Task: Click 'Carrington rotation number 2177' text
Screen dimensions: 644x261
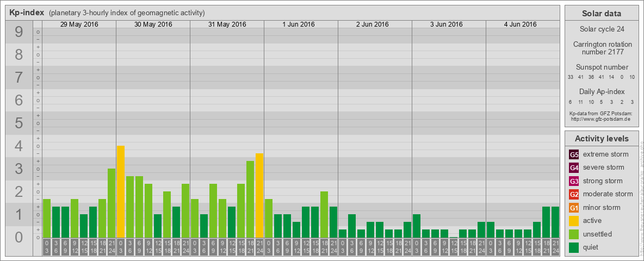Action: tap(603, 48)
